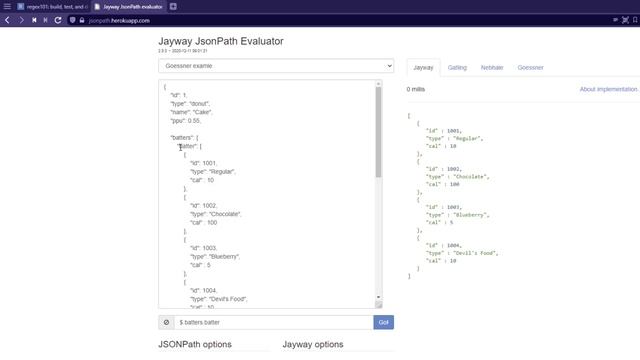Image resolution: width=640 pixels, height=360 pixels.
Task: Click the "Devil's Food" value in JSON input
Action: pyautogui.click(x=228, y=299)
